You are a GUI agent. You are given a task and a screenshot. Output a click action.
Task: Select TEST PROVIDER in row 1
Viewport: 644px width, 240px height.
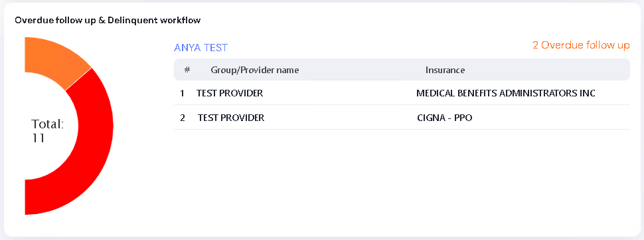click(x=230, y=93)
